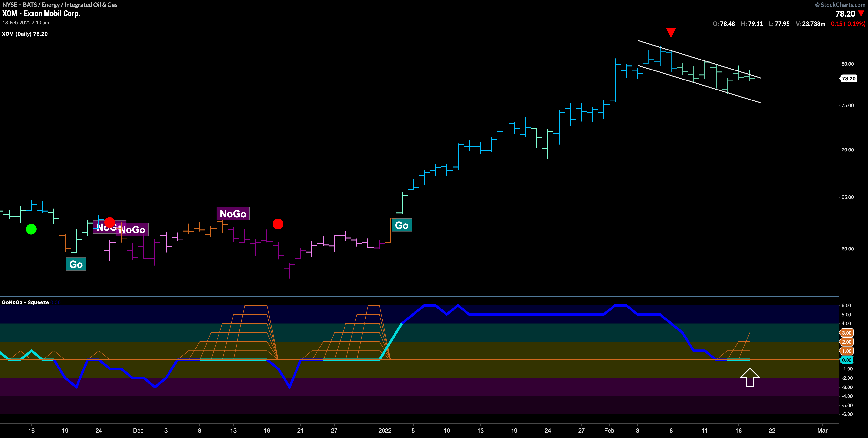Click the 6.00 oscillator axis label
Screen dimensions: 868x438
[846, 305]
